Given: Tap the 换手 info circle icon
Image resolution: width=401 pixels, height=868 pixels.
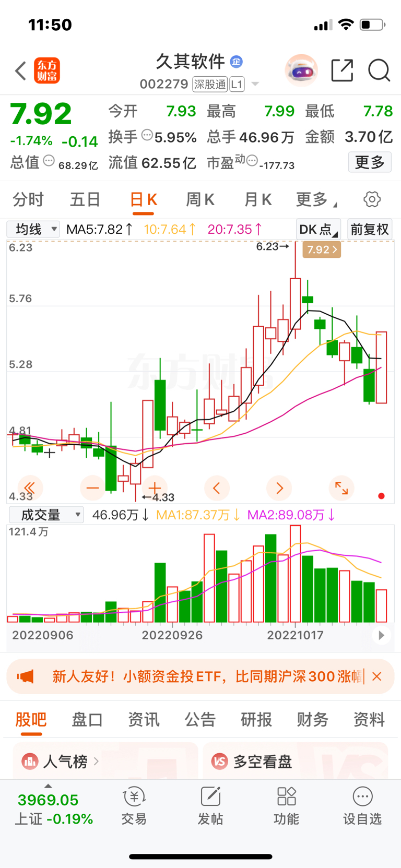Looking at the screenshot, I should tap(147, 135).
